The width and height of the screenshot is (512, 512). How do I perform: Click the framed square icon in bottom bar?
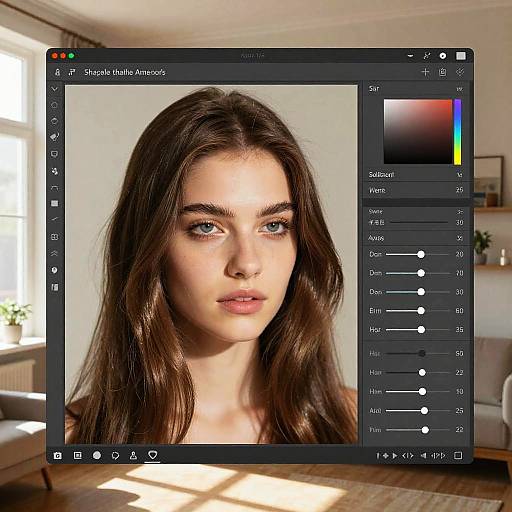(x=77, y=455)
